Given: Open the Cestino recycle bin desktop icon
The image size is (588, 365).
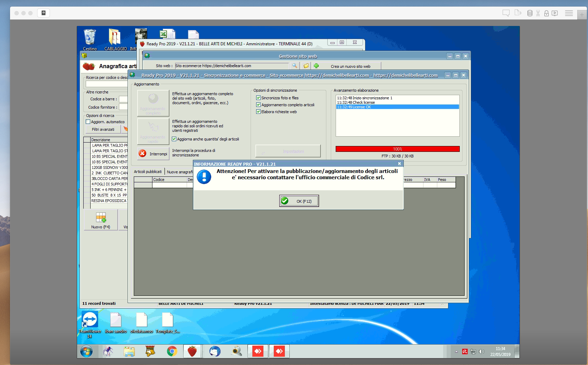Looking at the screenshot, I should 90,39.
